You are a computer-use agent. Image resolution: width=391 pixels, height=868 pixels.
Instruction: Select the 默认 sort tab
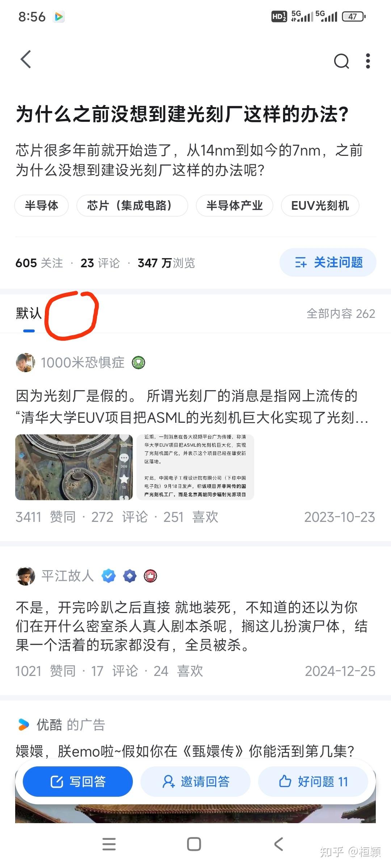29,313
